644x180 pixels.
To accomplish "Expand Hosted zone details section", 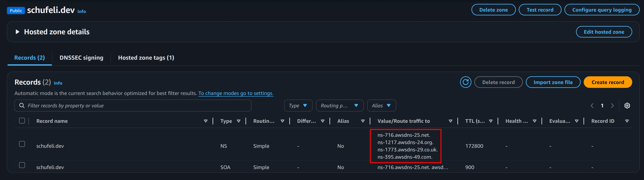I will click(x=17, y=32).
